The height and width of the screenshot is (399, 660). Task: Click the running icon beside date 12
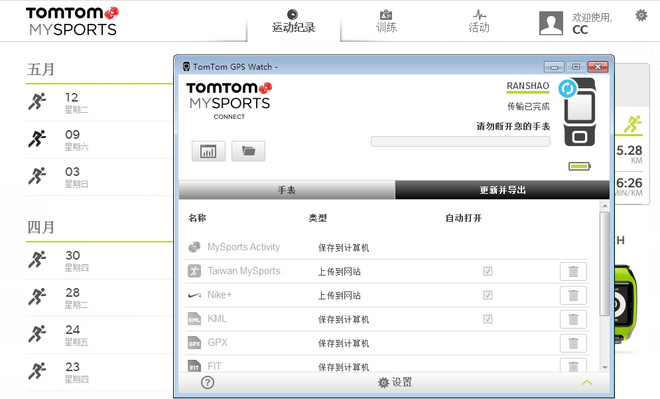(37, 101)
